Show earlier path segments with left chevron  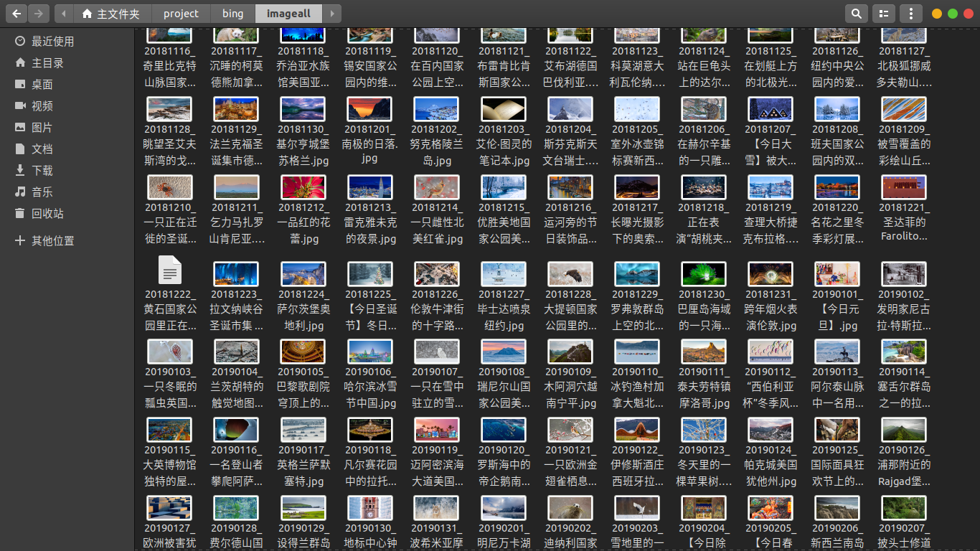pos(65,14)
